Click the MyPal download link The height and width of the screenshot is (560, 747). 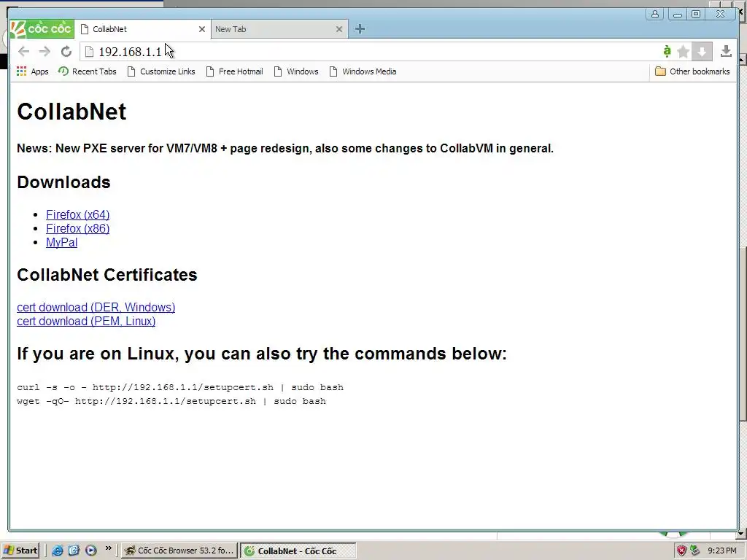[x=61, y=242]
